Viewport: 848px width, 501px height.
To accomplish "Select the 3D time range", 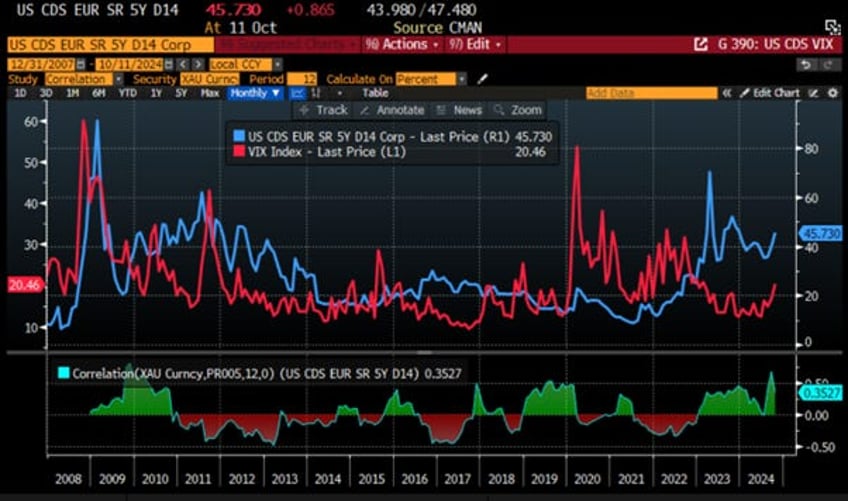I will (x=46, y=93).
